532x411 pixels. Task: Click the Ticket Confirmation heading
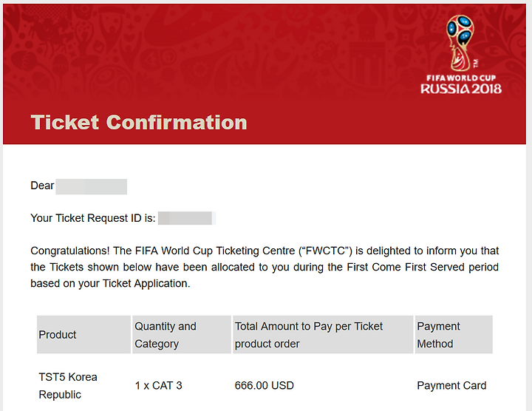[x=139, y=122]
